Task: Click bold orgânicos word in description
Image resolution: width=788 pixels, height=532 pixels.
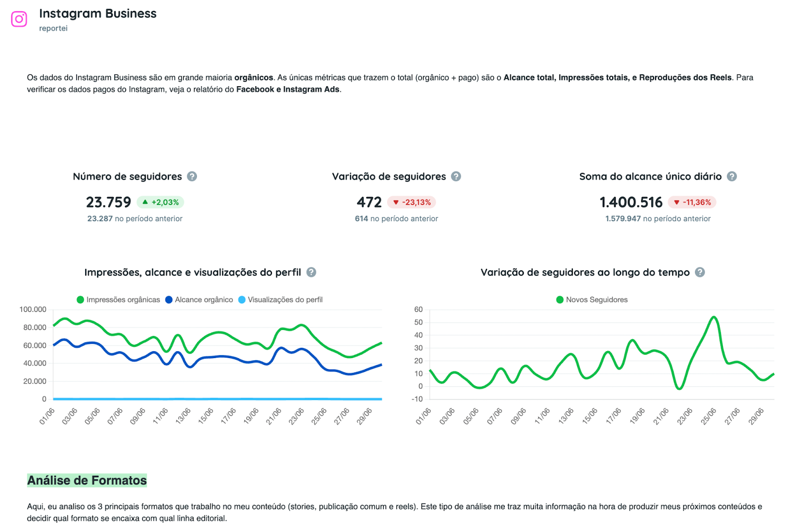Action: tap(254, 78)
